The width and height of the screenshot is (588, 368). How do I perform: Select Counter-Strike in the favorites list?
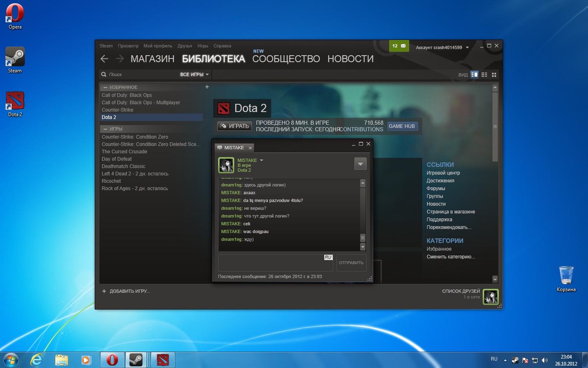tap(151, 110)
